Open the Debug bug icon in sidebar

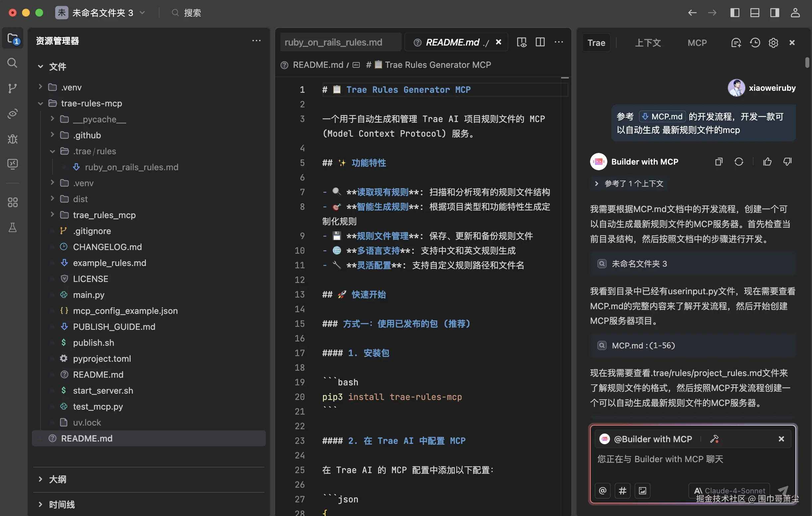(x=13, y=139)
